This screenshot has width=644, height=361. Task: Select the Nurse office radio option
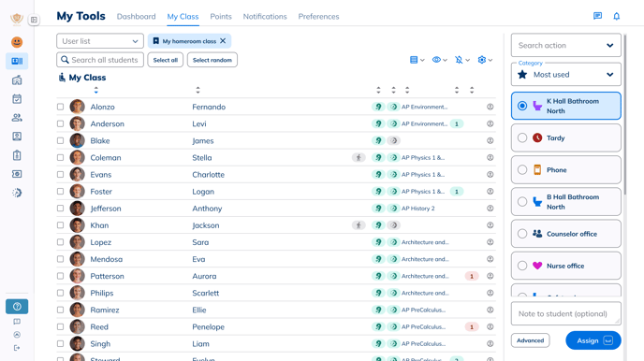tap(522, 266)
